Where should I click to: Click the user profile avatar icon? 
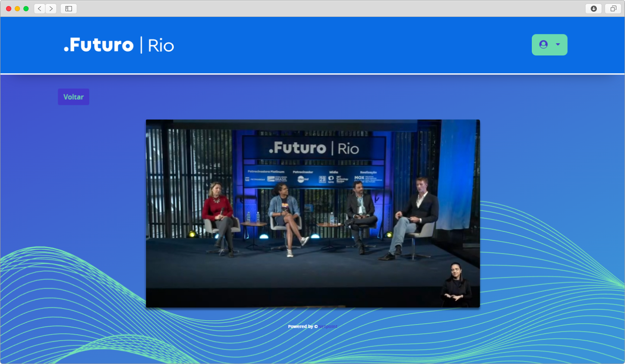coord(543,45)
